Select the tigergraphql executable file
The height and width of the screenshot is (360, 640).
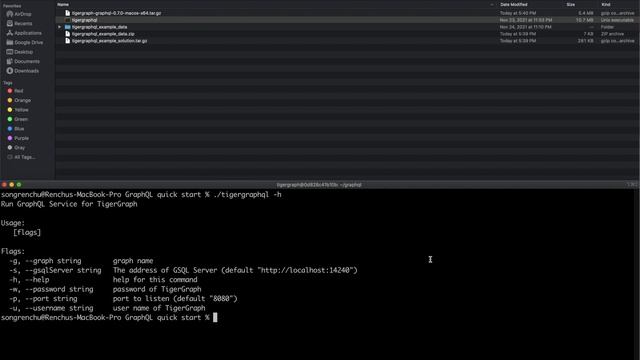pyautogui.click(x=84, y=20)
